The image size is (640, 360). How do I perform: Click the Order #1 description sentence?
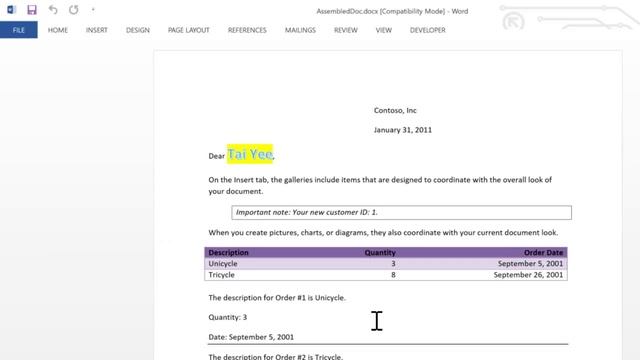click(277, 298)
